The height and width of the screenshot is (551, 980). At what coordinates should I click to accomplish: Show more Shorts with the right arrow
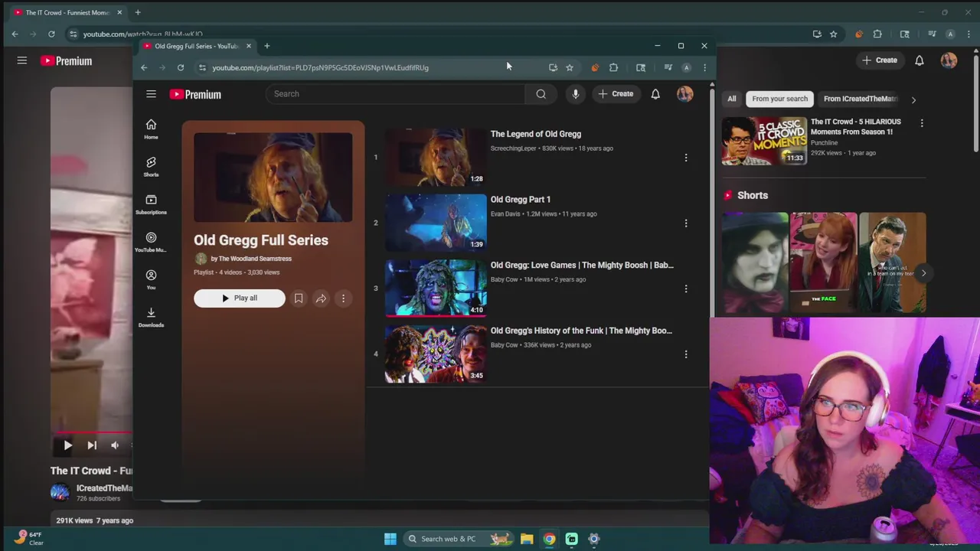tap(923, 273)
